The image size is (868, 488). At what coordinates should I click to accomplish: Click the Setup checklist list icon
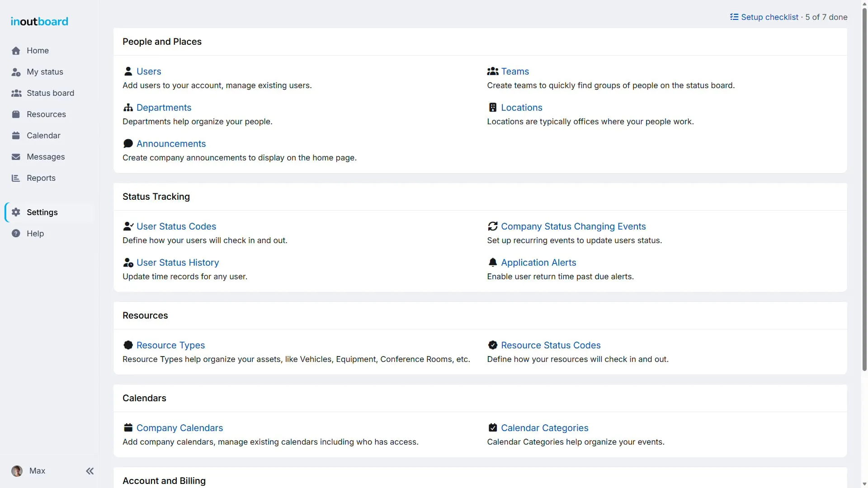tap(734, 17)
